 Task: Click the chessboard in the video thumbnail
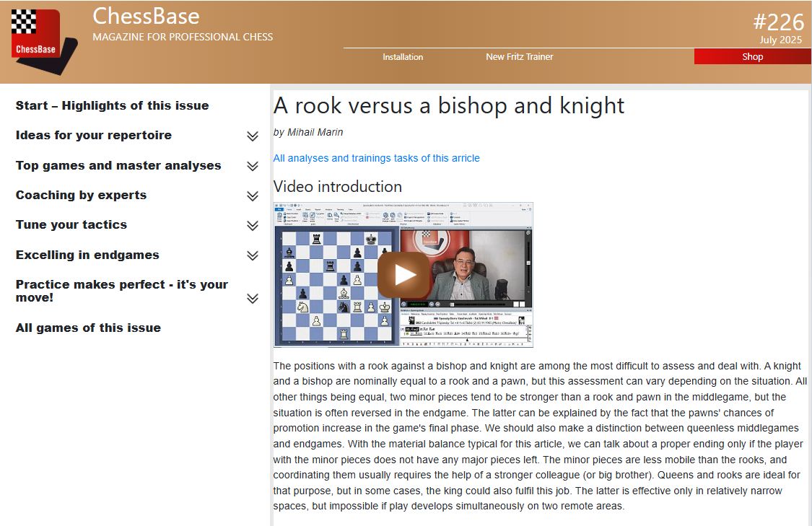[336, 285]
